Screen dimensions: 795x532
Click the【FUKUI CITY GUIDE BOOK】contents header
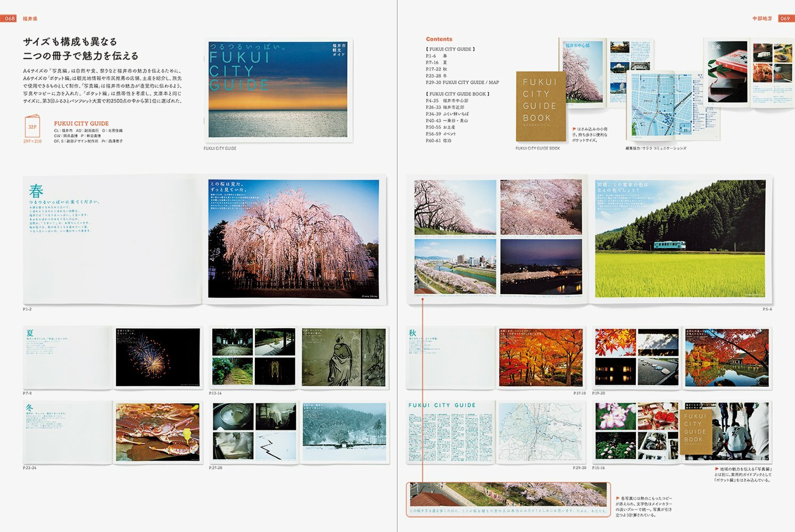pyautogui.click(x=458, y=94)
